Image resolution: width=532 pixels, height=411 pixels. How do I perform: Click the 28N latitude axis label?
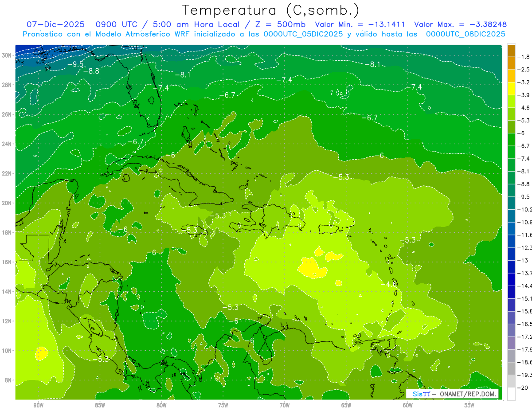click(x=7, y=85)
